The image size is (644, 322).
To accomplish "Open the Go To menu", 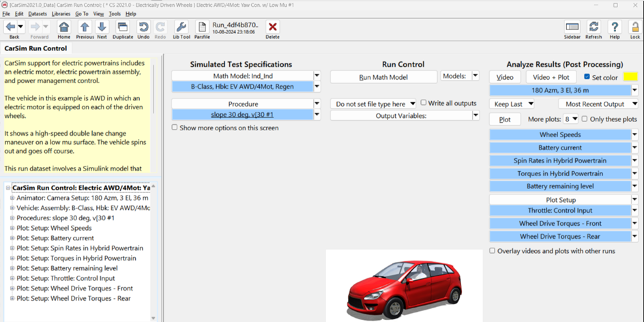I will (x=82, y=14).
